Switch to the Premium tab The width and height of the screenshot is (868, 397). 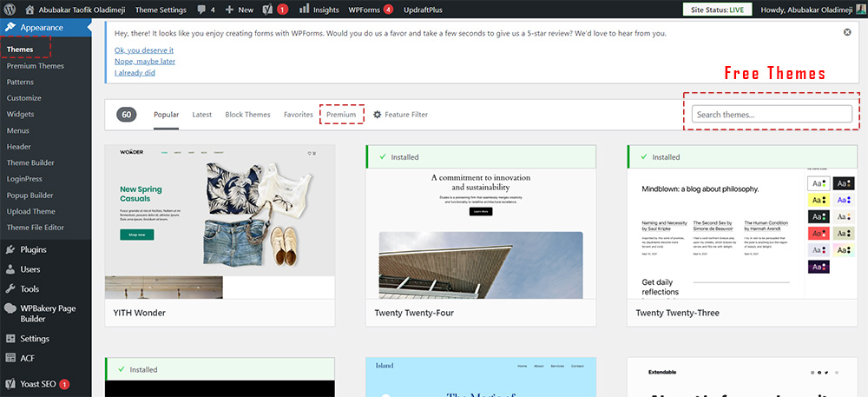[341, 115]
